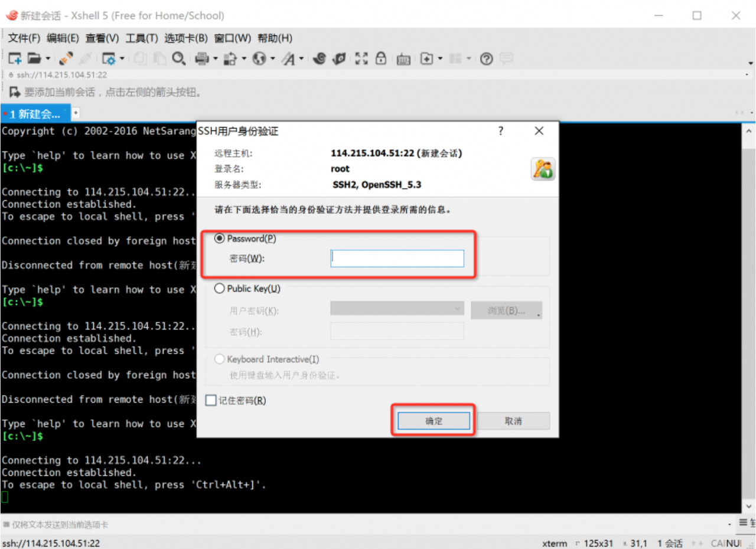This screenshot has width=756, height=549.
Task: Click the New session toolbar icon
Action: click(x=15, y=58)
